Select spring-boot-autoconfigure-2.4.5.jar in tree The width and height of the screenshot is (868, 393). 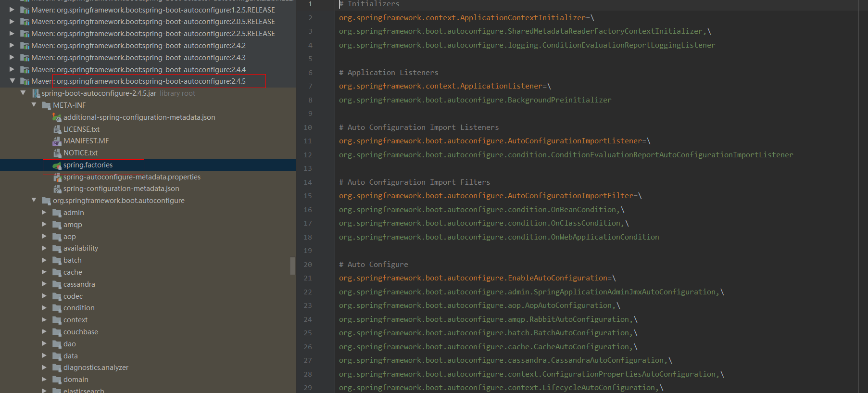click(99, 93)
